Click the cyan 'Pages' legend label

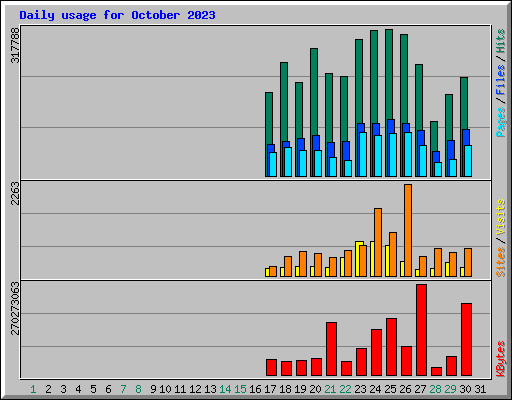click(501, 122)
